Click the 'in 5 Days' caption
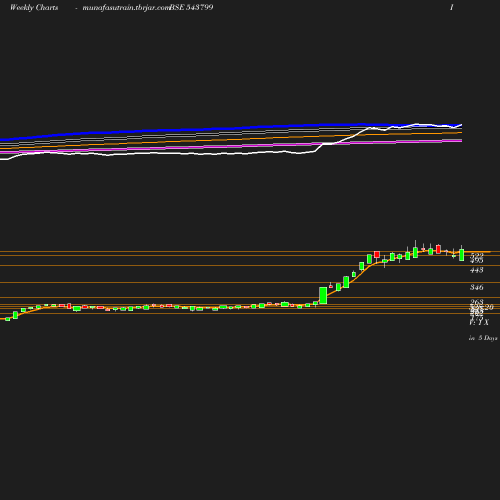 click(x=483, y=338)
